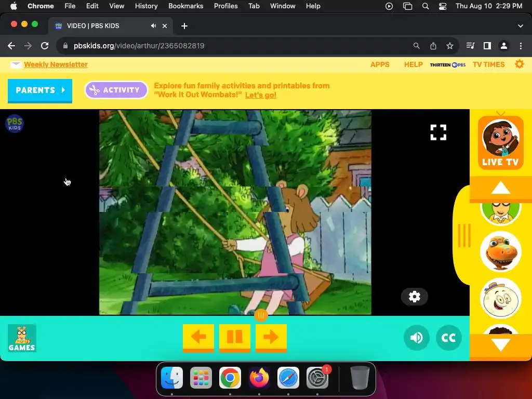Go to the previous video with the left arrow
532x399 pixels.
[198, 337]
